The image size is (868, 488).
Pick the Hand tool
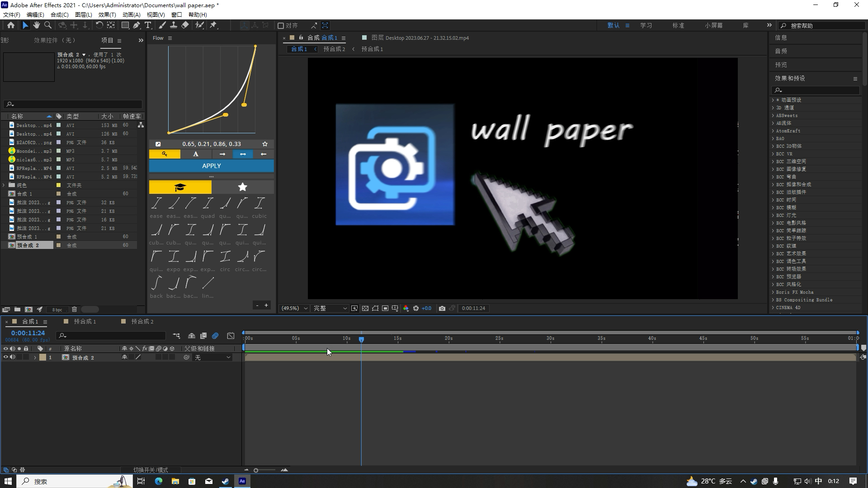click(36, 25)
